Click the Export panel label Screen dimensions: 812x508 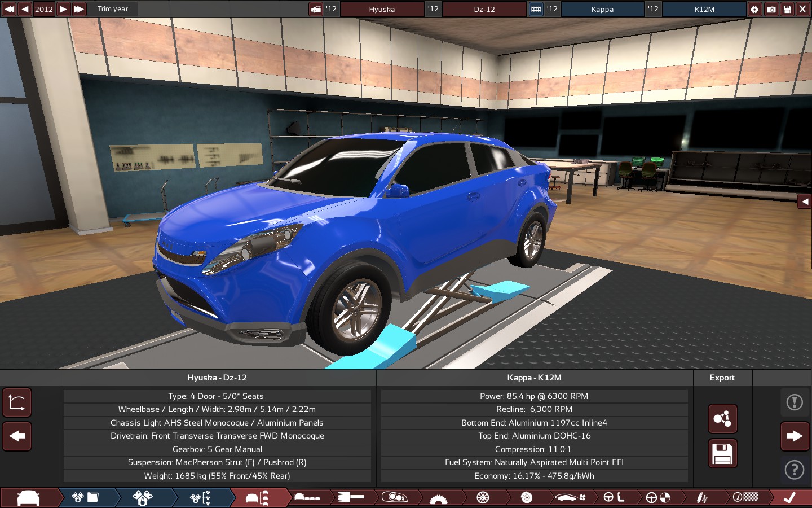(x=722, y=378)
